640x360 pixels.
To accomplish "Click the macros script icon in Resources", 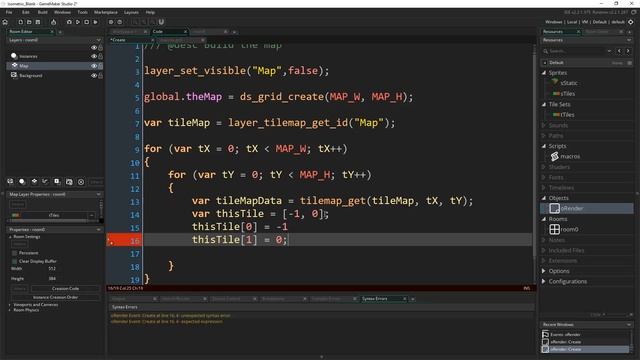I will [x=554, y=156].
